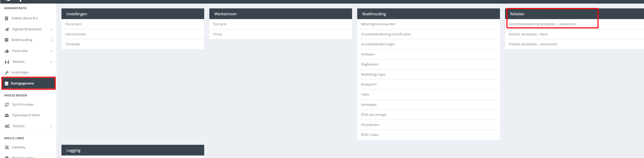
Task: Open Template under Instellingen panel
Action: pyautogui.click(x=72, y=44)
